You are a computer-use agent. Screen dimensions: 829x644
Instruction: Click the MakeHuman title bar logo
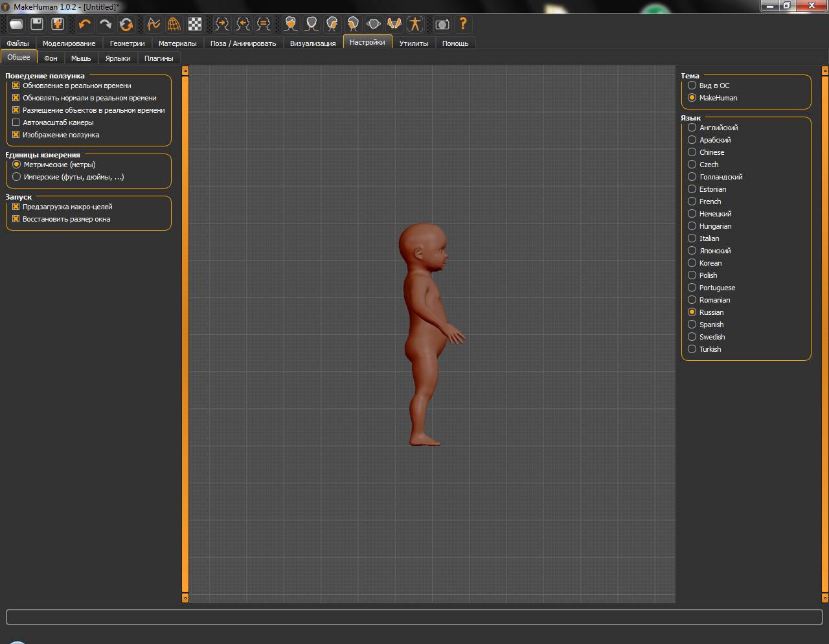6,6
